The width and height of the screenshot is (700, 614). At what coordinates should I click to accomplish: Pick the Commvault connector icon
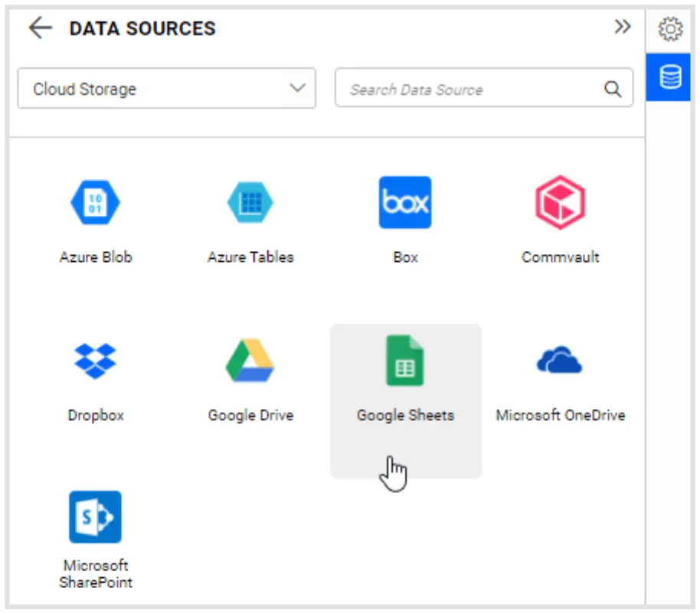560,203
